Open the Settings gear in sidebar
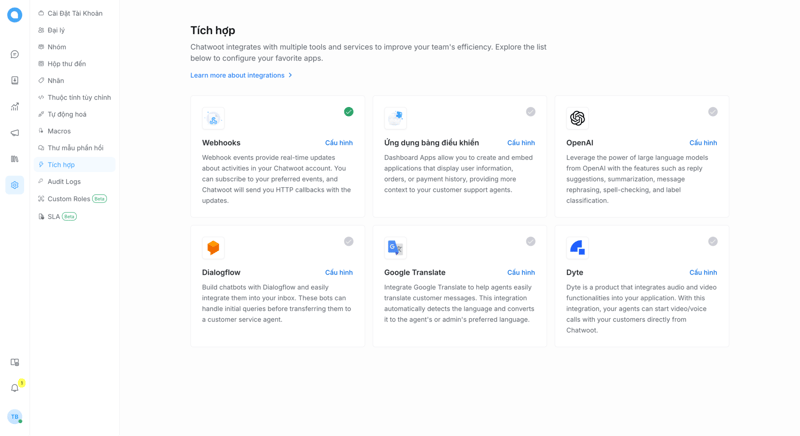The image size is (800, 436). click(15, 185)
